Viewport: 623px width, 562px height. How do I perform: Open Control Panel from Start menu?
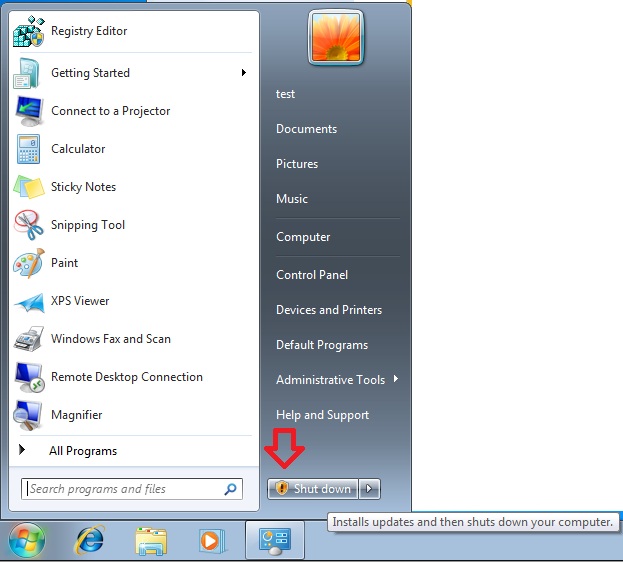pos(312,275)
